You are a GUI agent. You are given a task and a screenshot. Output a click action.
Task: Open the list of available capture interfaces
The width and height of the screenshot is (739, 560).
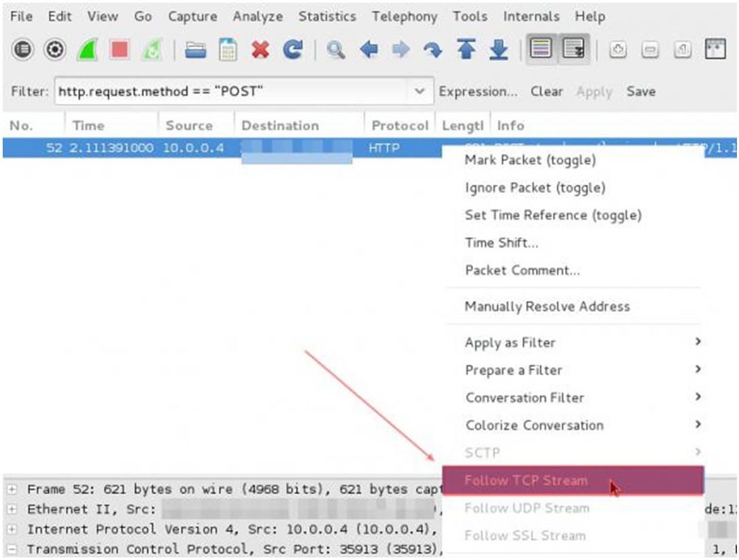(x=20, y=49)
